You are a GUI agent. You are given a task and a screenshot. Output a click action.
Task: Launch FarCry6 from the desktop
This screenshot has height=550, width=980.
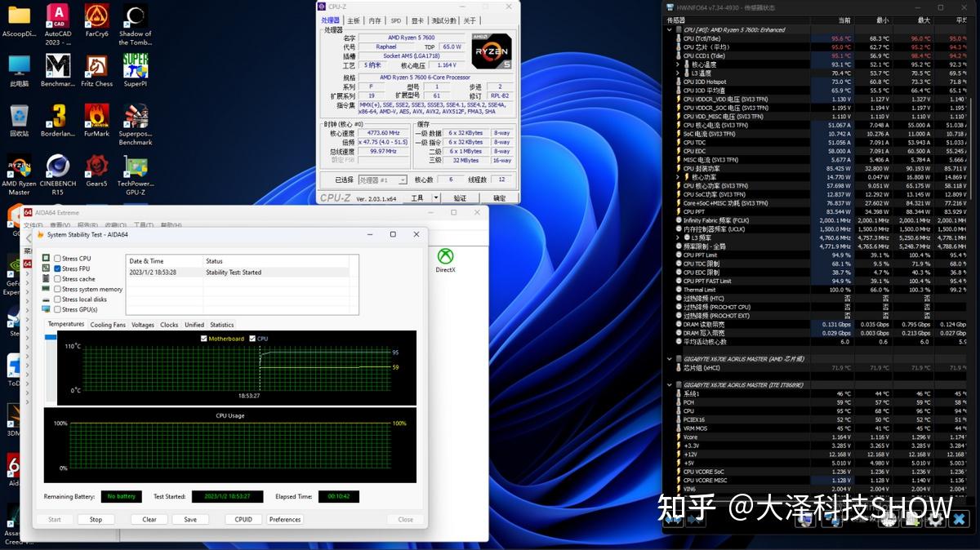tap(96, 21)
